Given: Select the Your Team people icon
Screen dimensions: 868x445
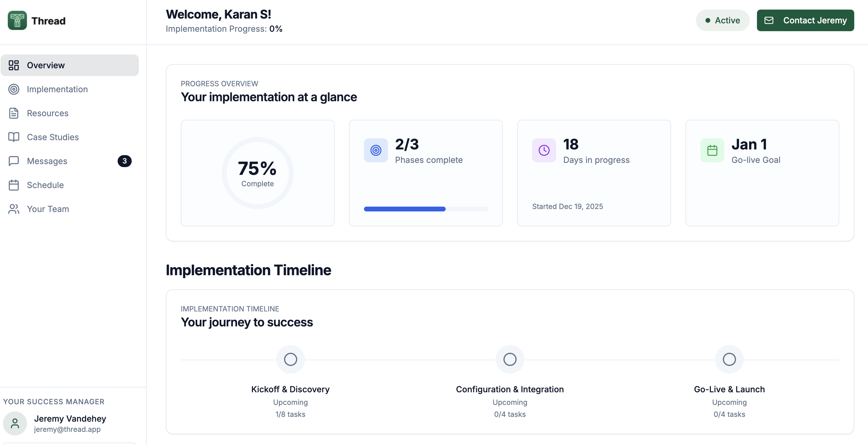Looking at the screenshot, I should point(14,209).
